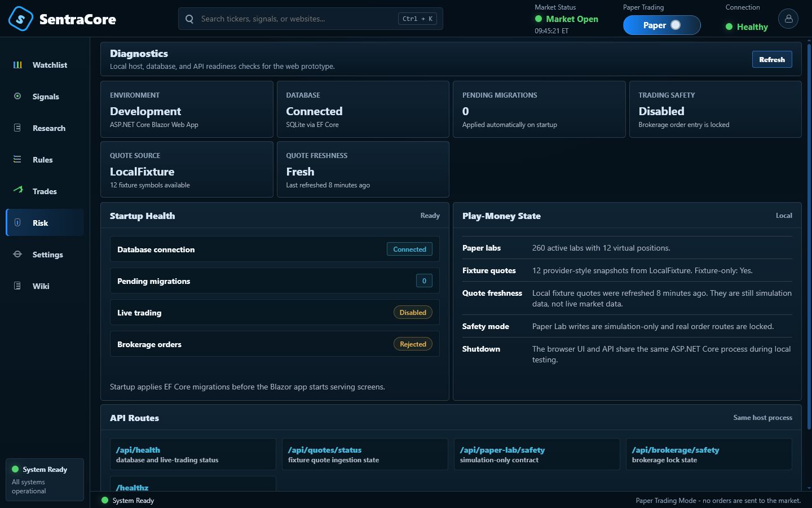Go to the Research section
Image resolution: width=812 pixels, height=508 pixels.
pos(45,128)
